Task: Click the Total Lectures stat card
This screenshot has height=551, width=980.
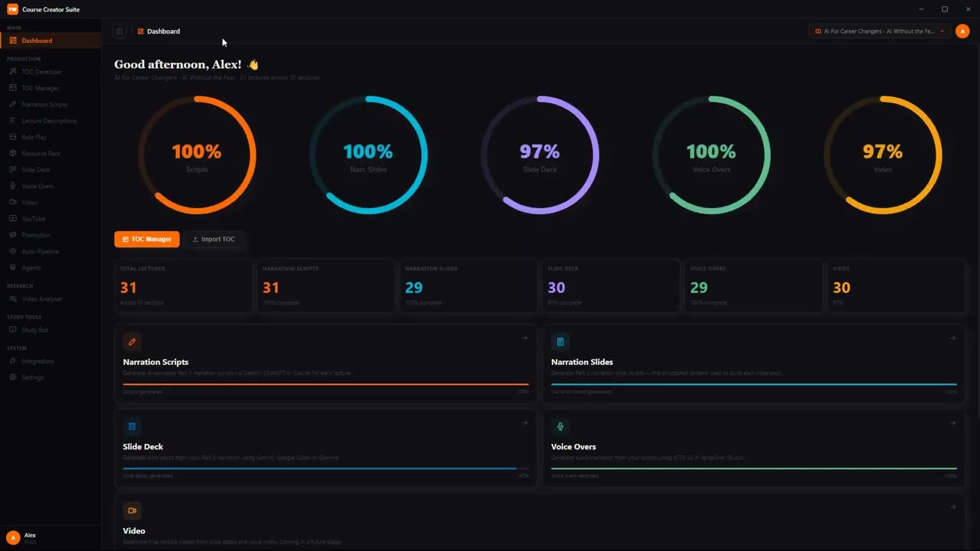Action: 183,286
